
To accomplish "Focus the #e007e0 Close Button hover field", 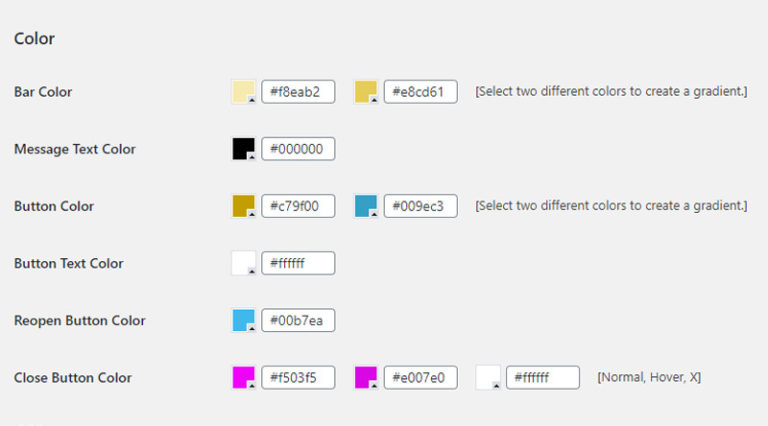I will coord(420,377).
